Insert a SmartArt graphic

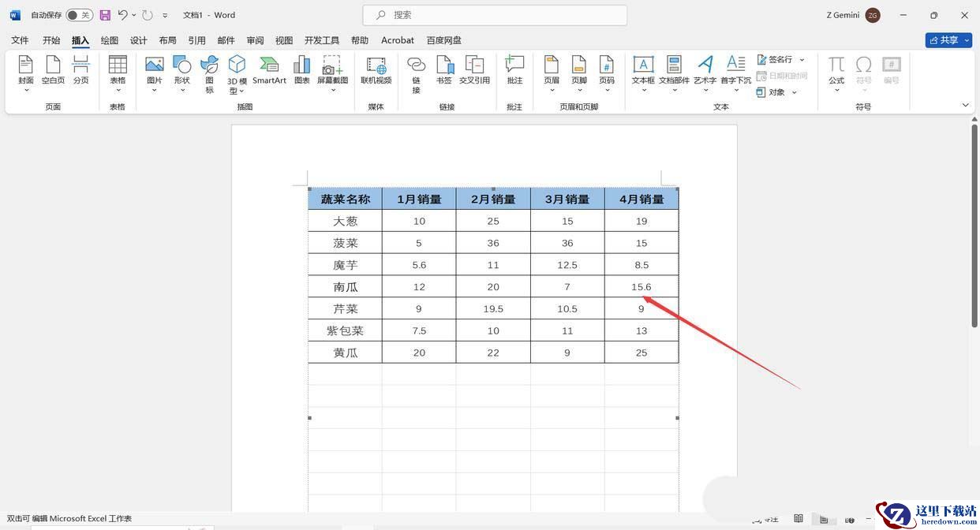(x=269, y=70)
